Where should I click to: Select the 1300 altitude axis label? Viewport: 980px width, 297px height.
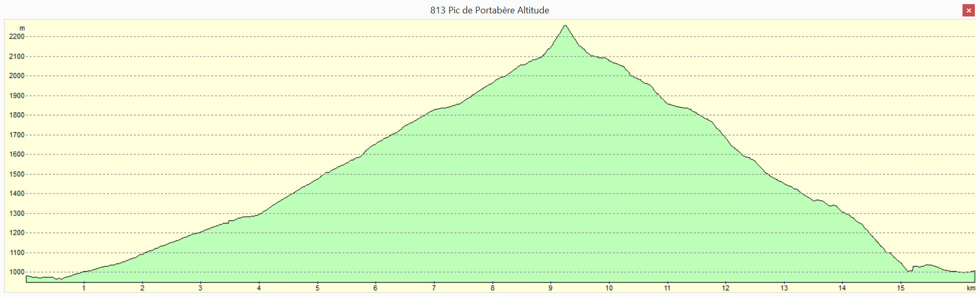point(17,213)
